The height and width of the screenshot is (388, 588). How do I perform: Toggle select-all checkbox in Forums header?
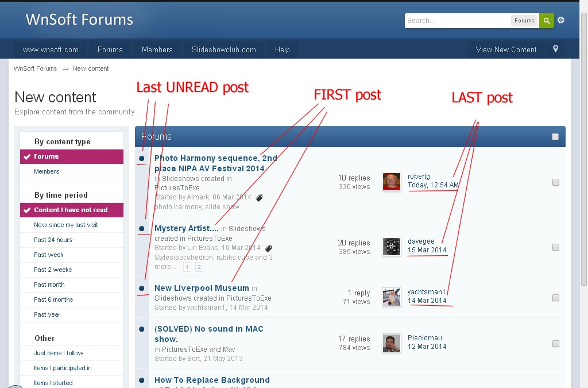point(555,137)
